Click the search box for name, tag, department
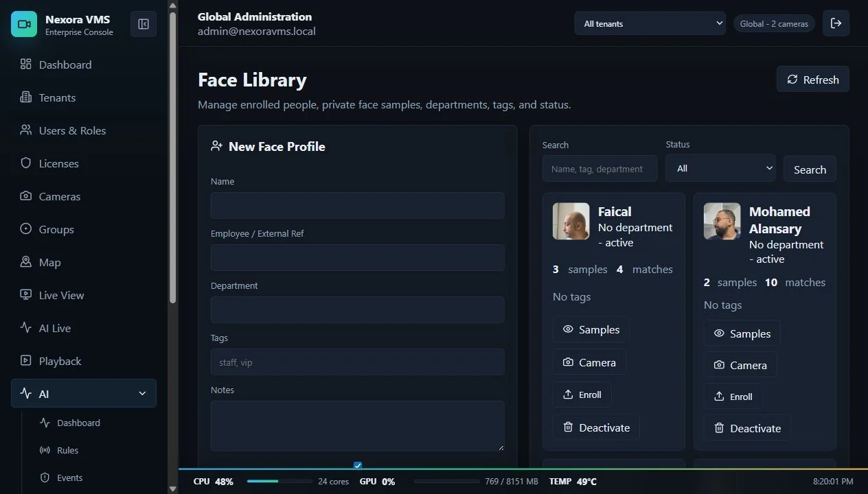This screenshot has width=868, height=494. [x=599, y=169]
